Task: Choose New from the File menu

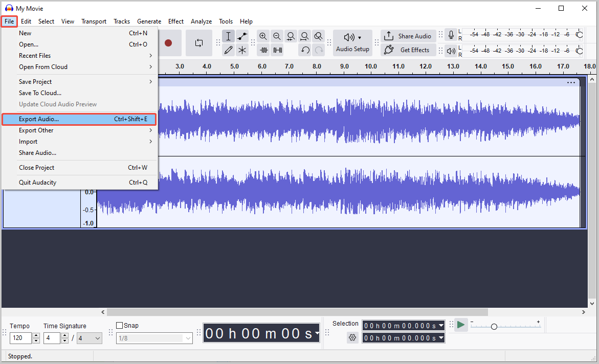Action: (x=79, y=33)
